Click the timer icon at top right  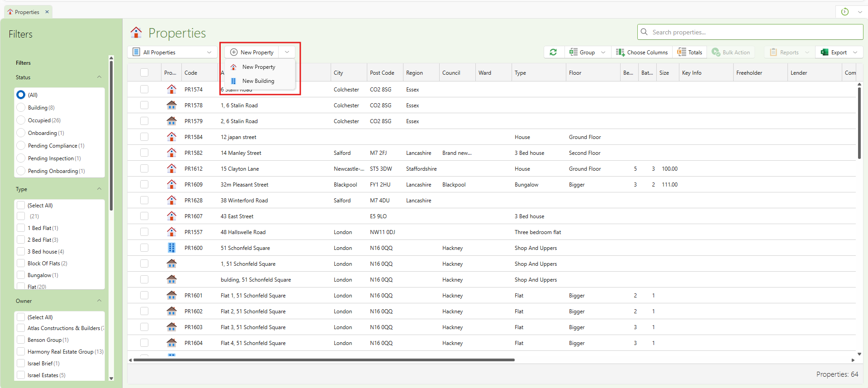844,12
